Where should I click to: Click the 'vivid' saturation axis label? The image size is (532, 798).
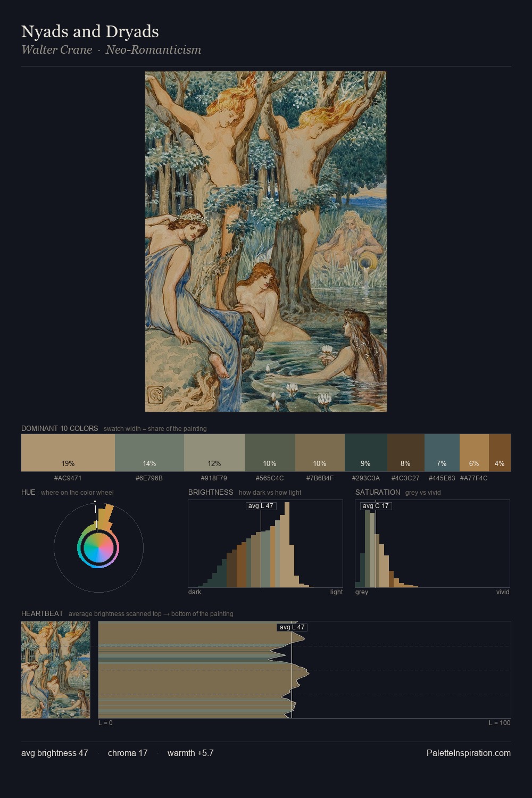coord(503,592)
